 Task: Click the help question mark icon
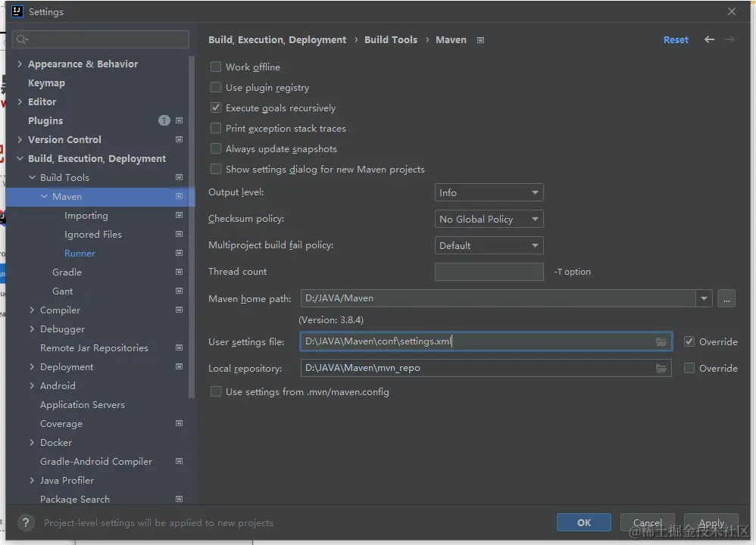(x=26, y=522)
